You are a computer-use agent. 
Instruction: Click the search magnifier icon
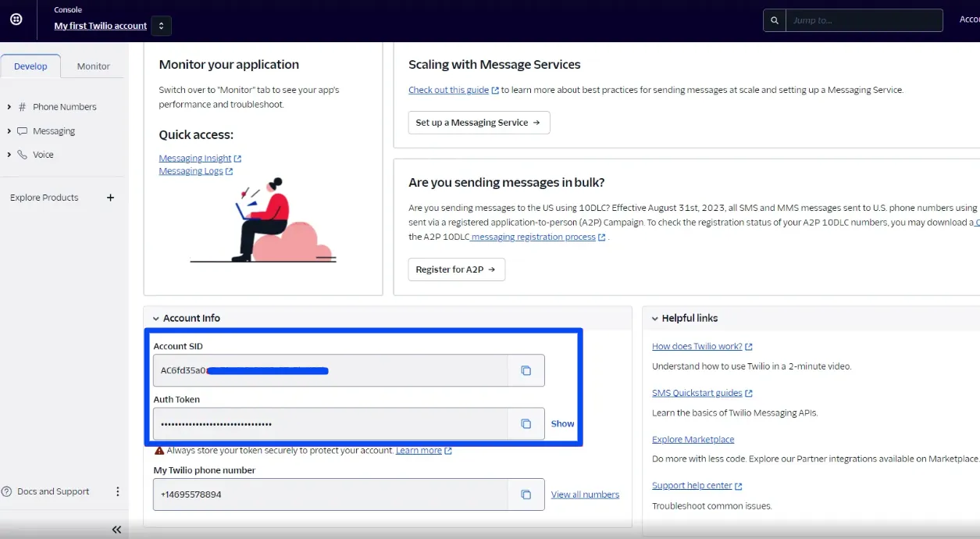click(775, 20)
